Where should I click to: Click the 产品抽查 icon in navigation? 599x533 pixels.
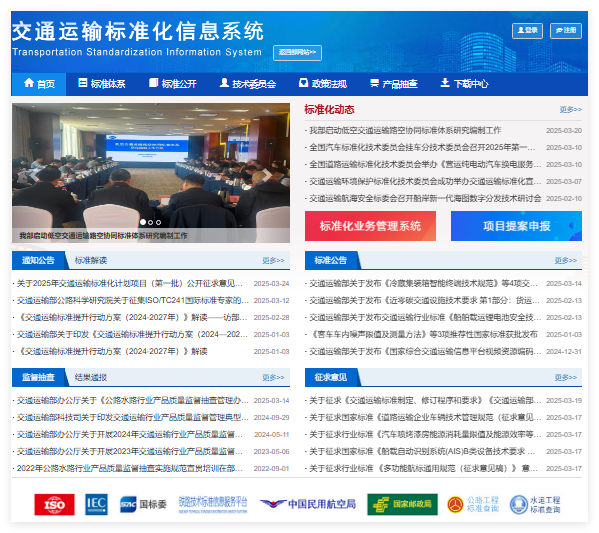374,83
